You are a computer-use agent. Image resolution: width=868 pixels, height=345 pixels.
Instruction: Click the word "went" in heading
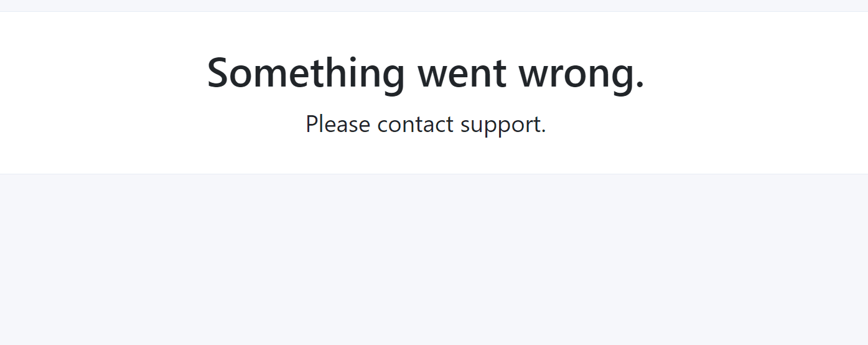[x=462, y=73]
